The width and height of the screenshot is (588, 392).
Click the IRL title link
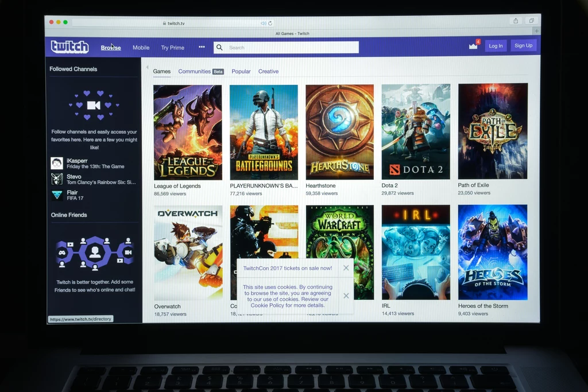[x=386, y=306]
